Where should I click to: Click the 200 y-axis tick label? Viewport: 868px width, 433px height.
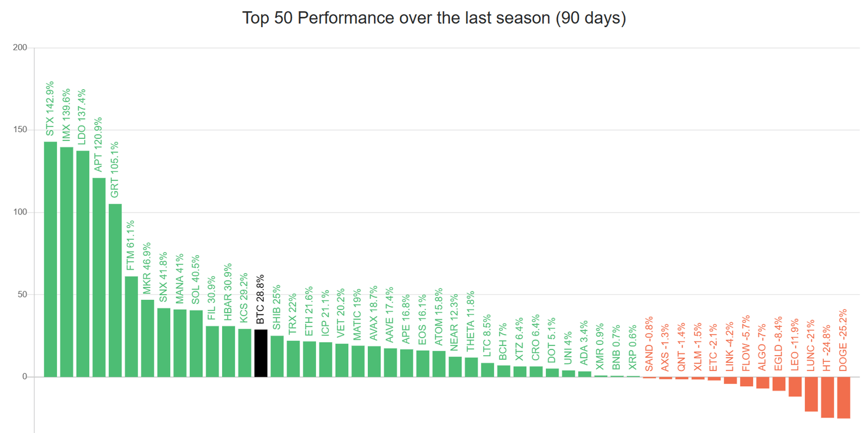[20, 48]
